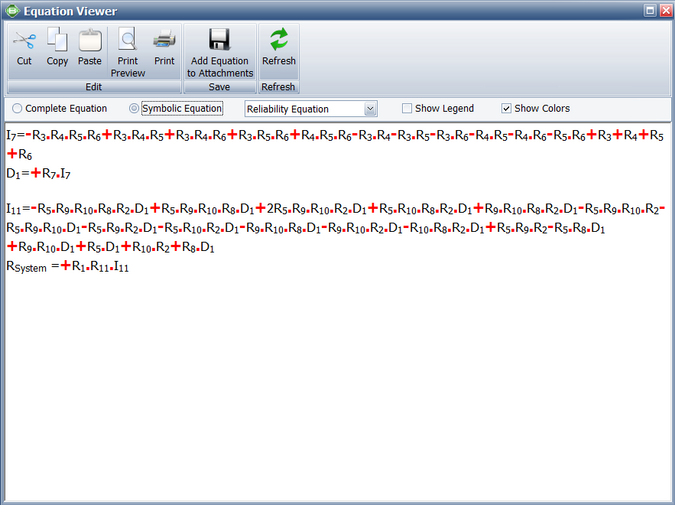Click the green Refresh arrows icon
This screenshot has height=505, width=675.
click(x=278, y=40)
